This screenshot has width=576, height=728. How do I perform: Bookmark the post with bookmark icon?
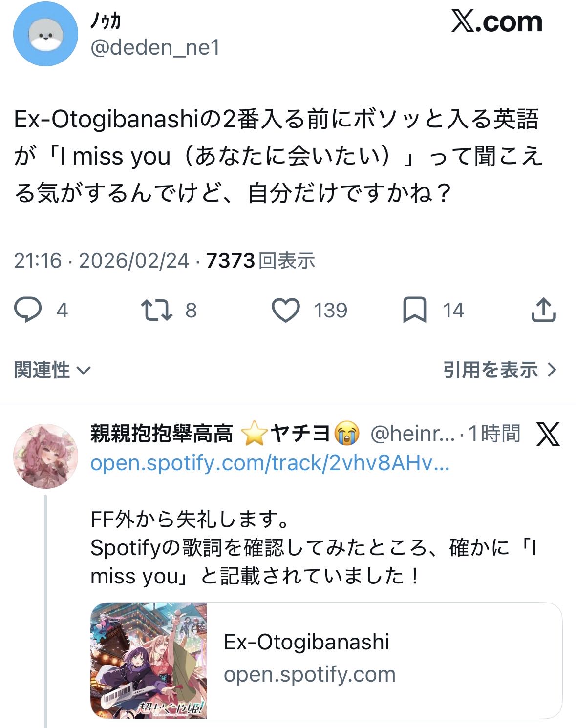(x=414, y=310)
